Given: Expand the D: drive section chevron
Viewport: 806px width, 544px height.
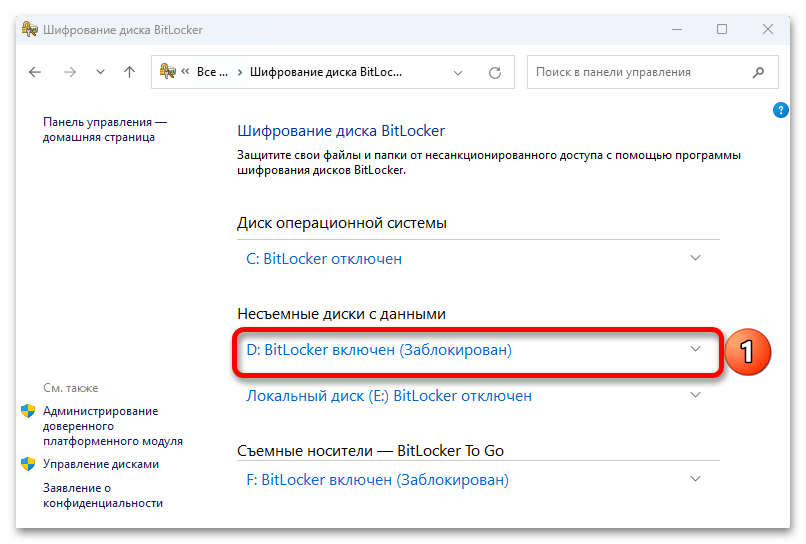Looking at the screenshot, I should (695, 349).
